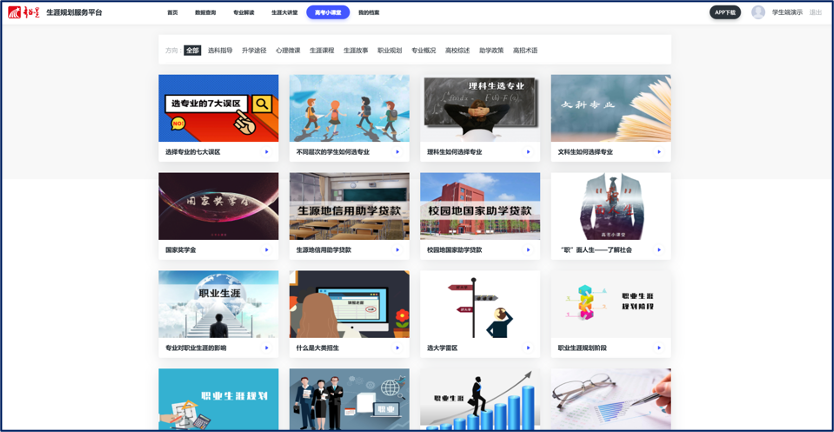Open 校园地国家助学贷款 building thumbnail
The image size is (834, 432).
coord(480,206)
